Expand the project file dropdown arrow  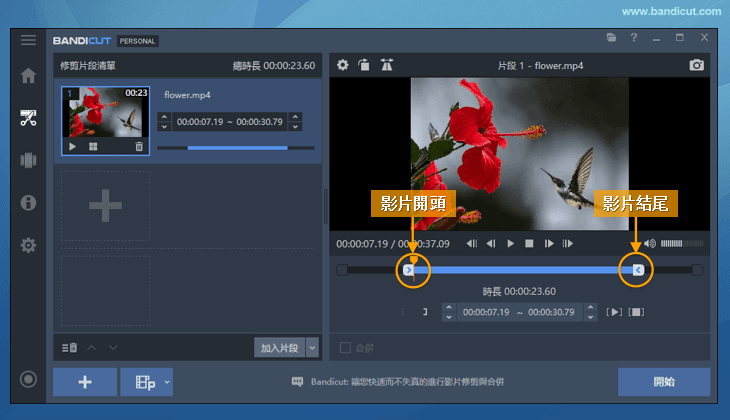point(167,382)
